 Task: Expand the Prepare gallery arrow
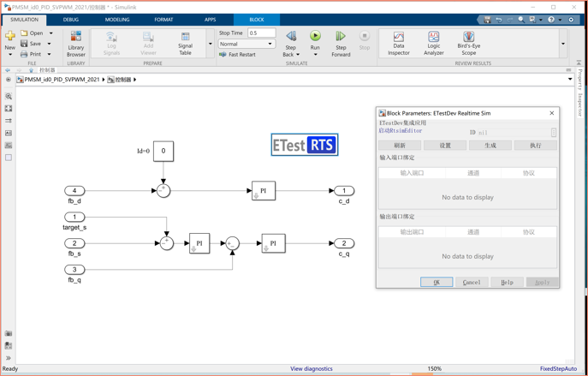211,44
